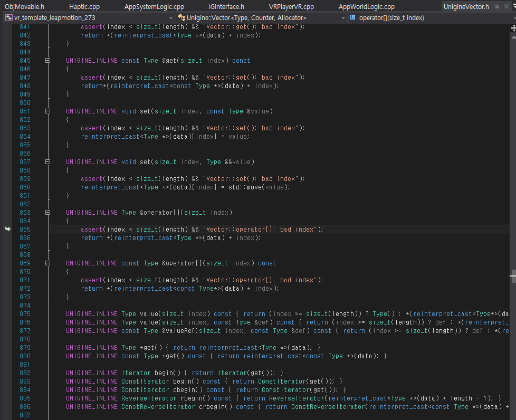Toggle a breakpoint in the margin at line 872
516x420 pixels.
pyautogui.click(x=7, y=289)
